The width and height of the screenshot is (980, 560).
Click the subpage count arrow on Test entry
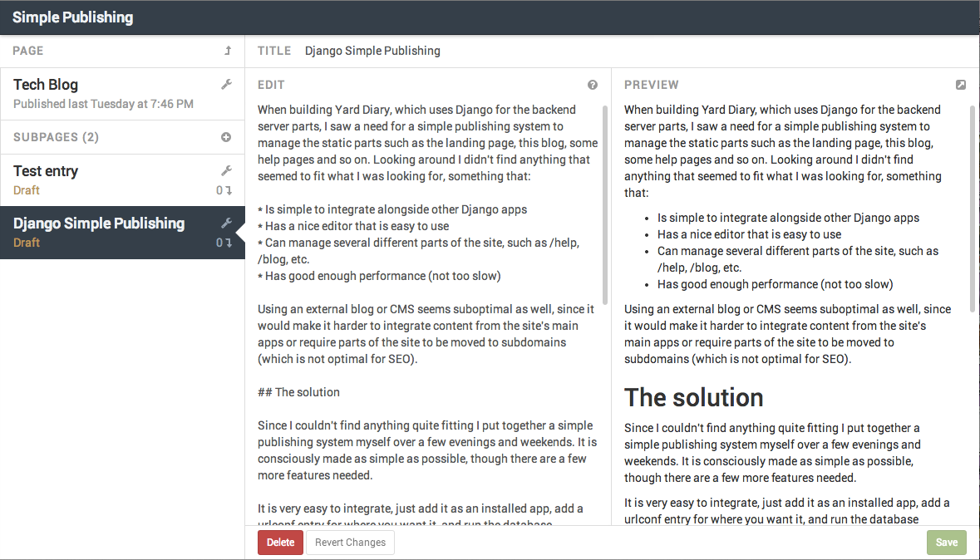(x=224, y=190)
